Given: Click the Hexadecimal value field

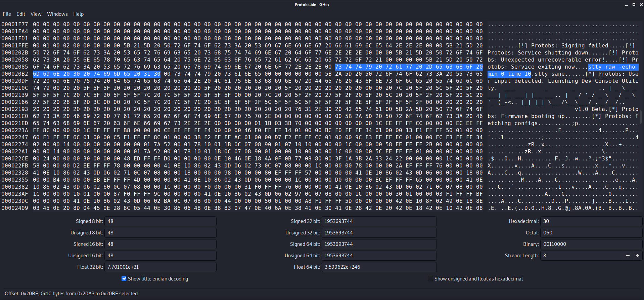Looking at the screenshot, I should (591, 221).
